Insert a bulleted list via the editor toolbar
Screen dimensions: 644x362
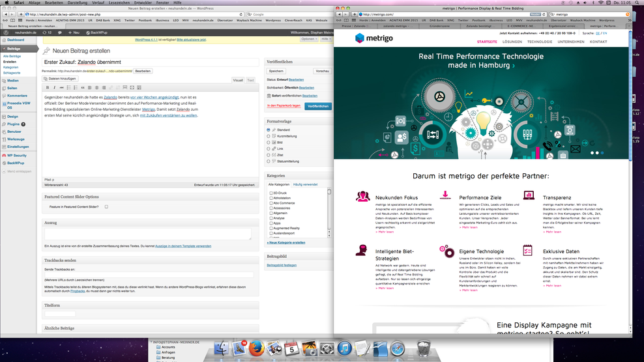click(x=68, y=87)
